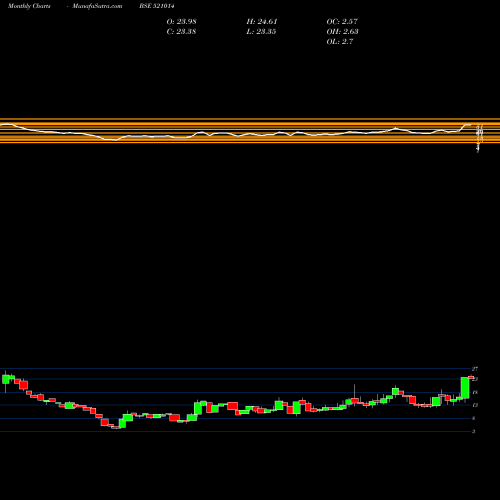
Task: Select the small red last candle beside the 23 label
Action: click(x=471, y=378)
